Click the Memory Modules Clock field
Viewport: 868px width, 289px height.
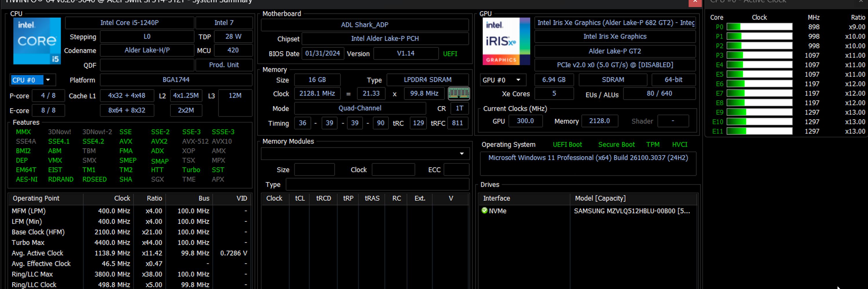(x=393, y=170)
